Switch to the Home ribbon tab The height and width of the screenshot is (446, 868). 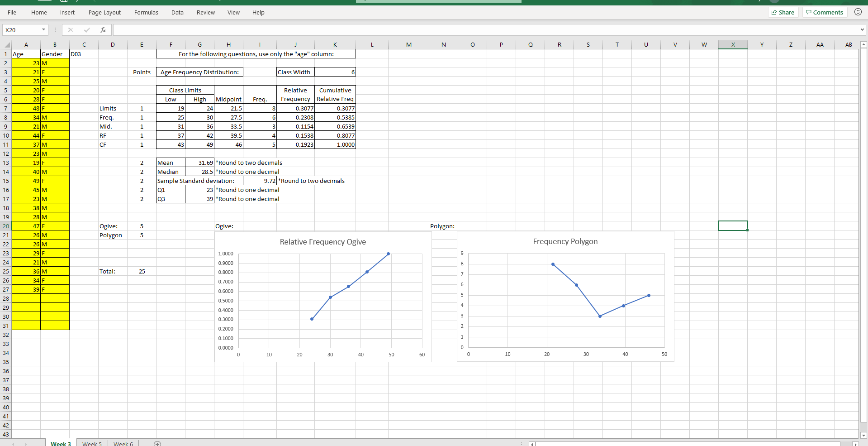pyautogui.click(x=39, y=12)
